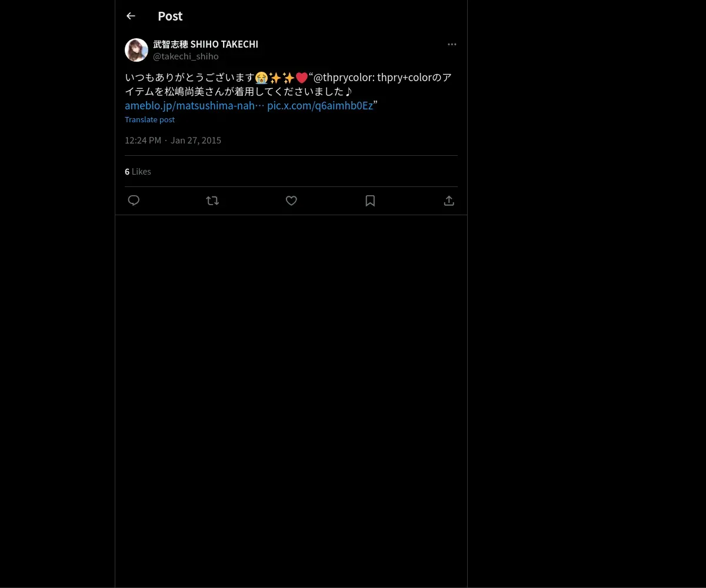
Task: Click Translate post
Action: click(149, 119)
